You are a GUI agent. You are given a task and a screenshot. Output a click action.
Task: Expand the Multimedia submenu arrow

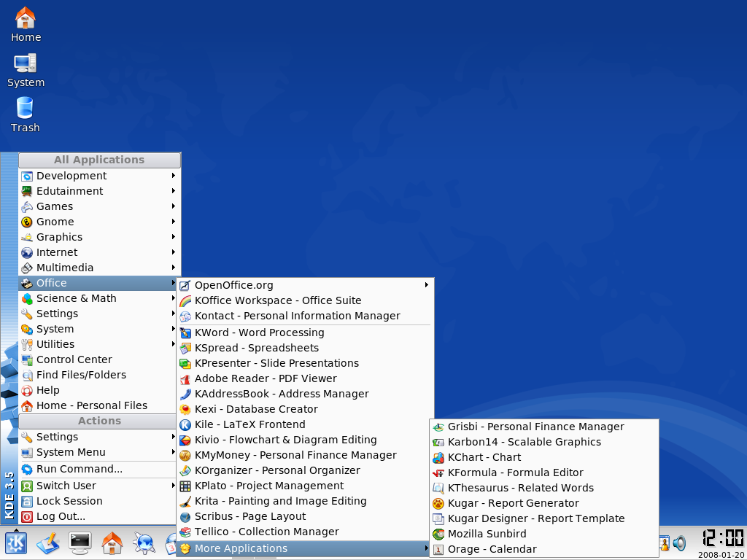pos(174,267)
